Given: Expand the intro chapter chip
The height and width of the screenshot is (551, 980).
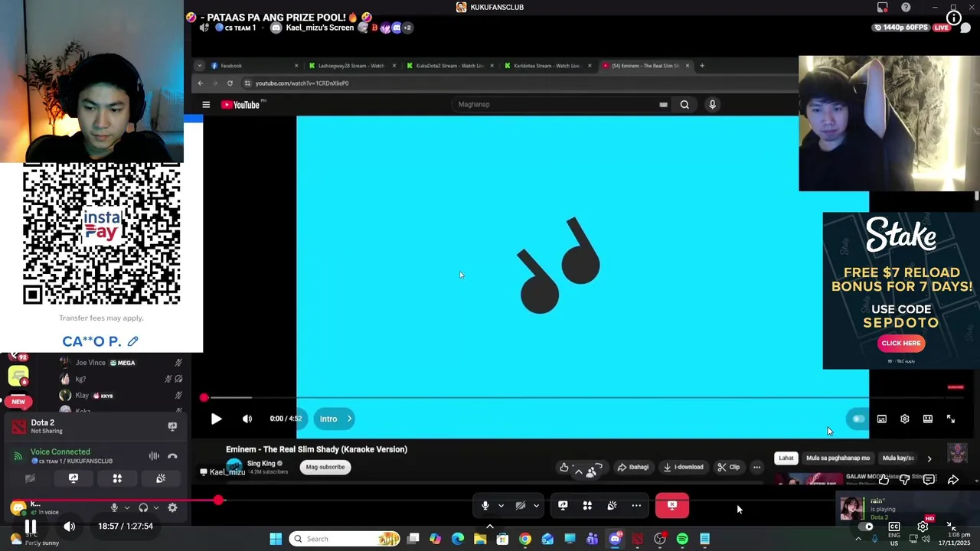Looking at the screenshot, I should point(335,419).
